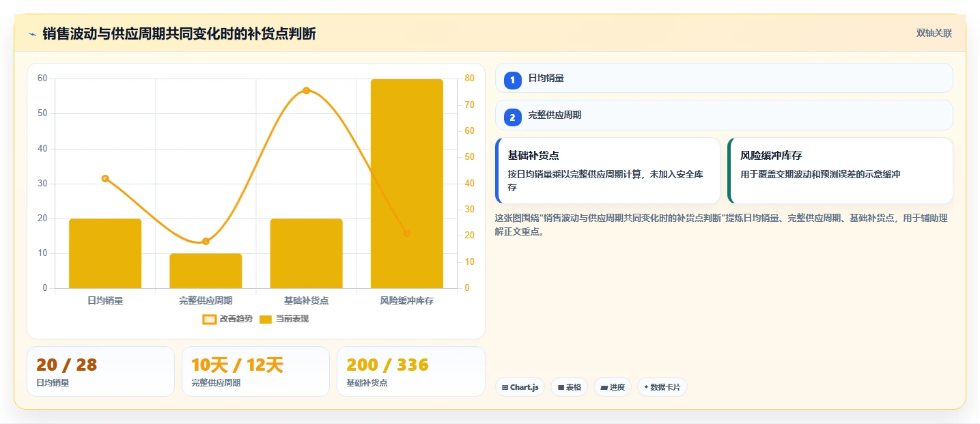
Task: Select the 完整供应周期 bar in chart
Action: tap(206, 271)
